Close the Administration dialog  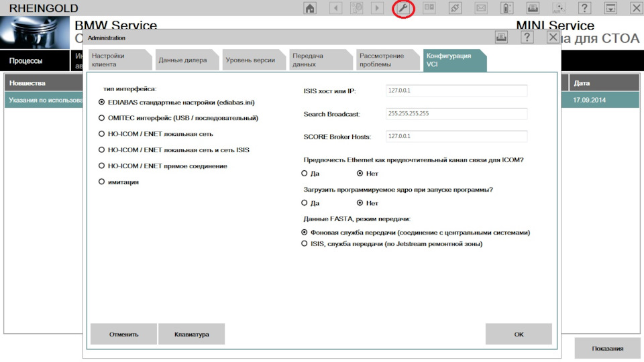pos(553,38)
